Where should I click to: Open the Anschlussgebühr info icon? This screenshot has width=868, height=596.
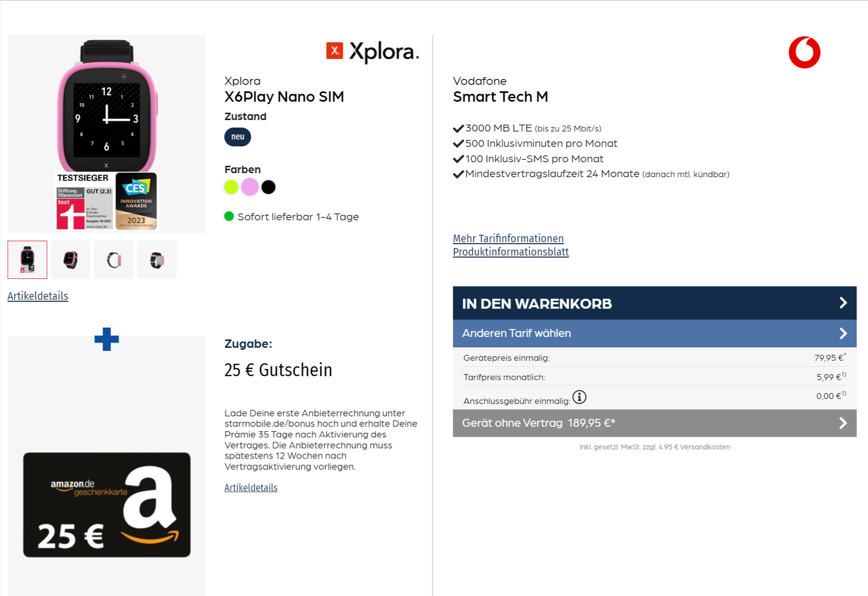coord(579,397)
